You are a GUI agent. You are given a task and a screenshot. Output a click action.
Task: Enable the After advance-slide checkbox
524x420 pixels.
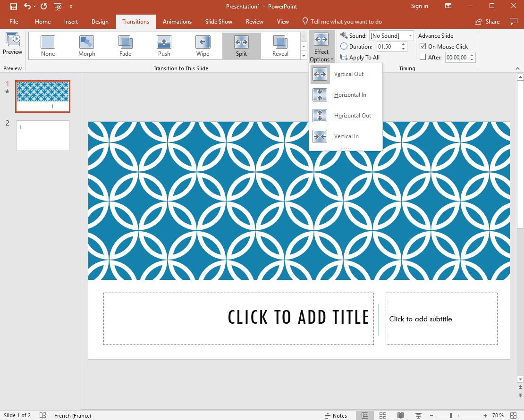pos(423,58)
